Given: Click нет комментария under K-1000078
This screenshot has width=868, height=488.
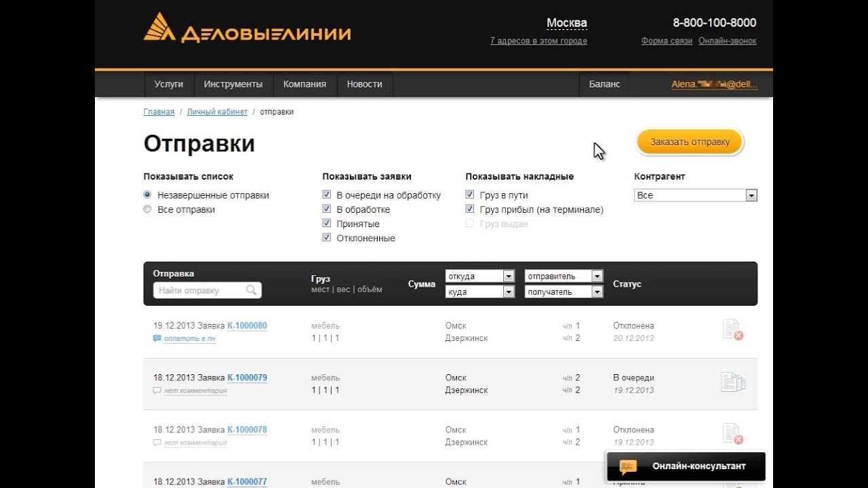Looking at the screenshot, I should click(x=195, y=443).
